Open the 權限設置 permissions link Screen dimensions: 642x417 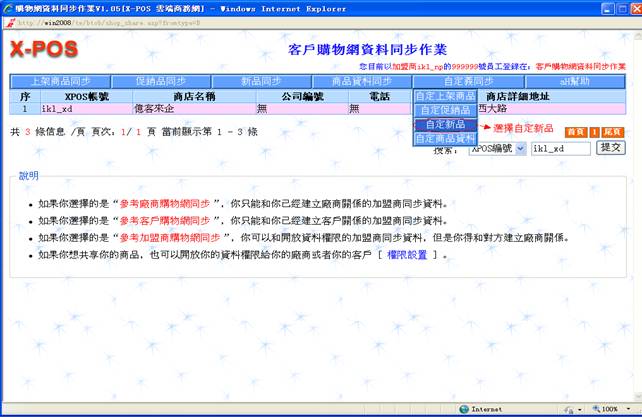pos(407,255)
